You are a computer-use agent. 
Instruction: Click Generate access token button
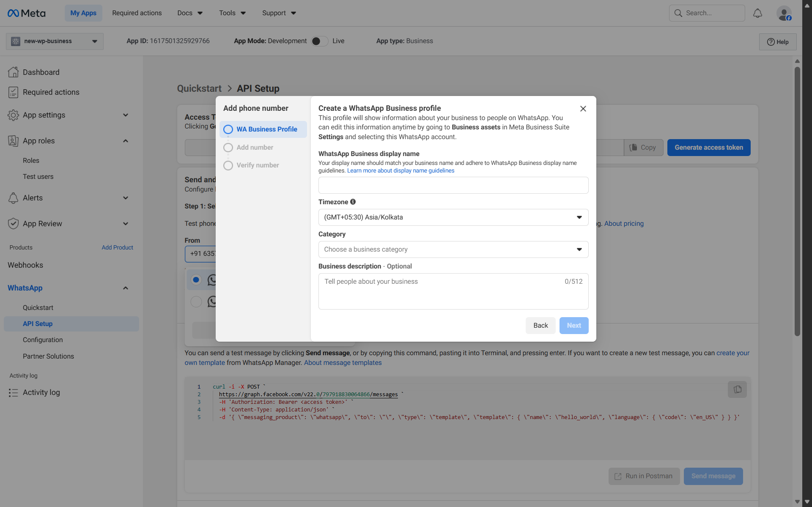coord(709,148)
